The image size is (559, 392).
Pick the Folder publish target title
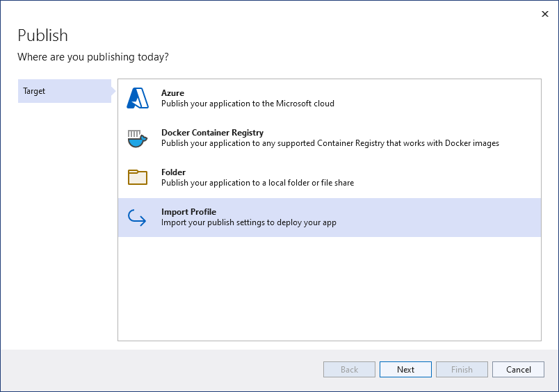(x=173, y=172)
